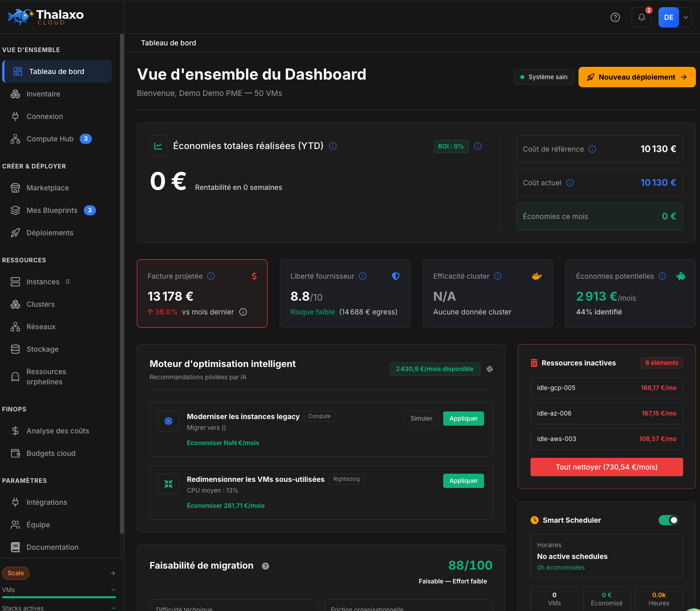Viewport: 700px width, 611px height.
Task: Click the Docker whale icon on Efficacité cluster
Action: coord(537,276)
